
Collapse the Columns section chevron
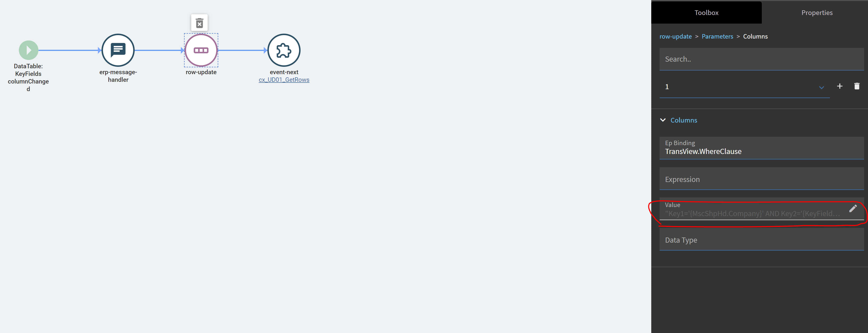[663, 120]
